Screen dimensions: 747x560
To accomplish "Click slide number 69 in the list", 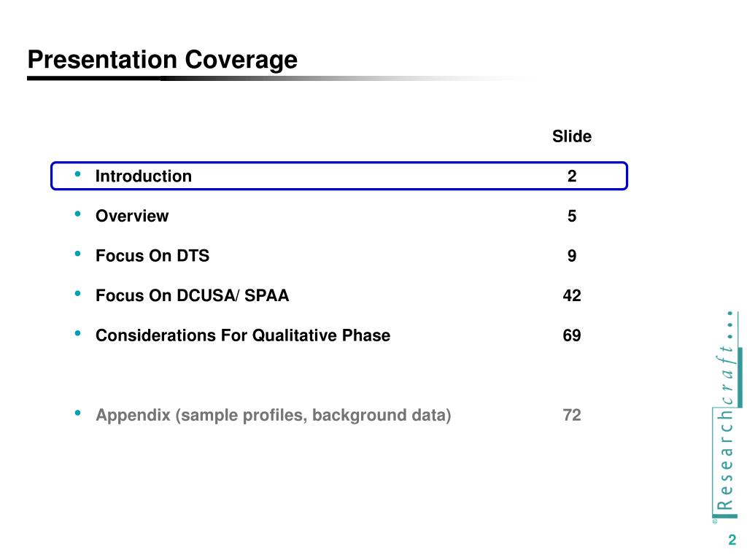I will pos(572,335).
